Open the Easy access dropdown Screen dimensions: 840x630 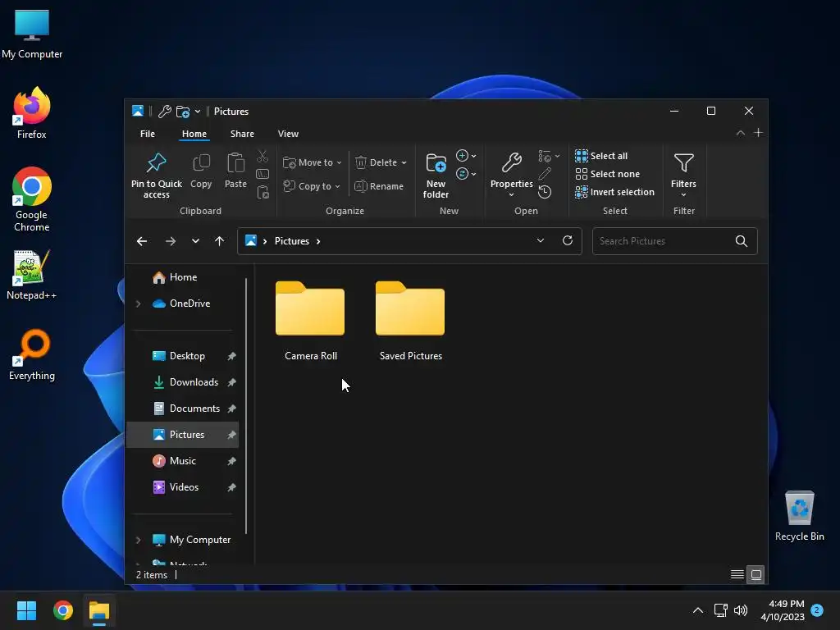(466, 174)
